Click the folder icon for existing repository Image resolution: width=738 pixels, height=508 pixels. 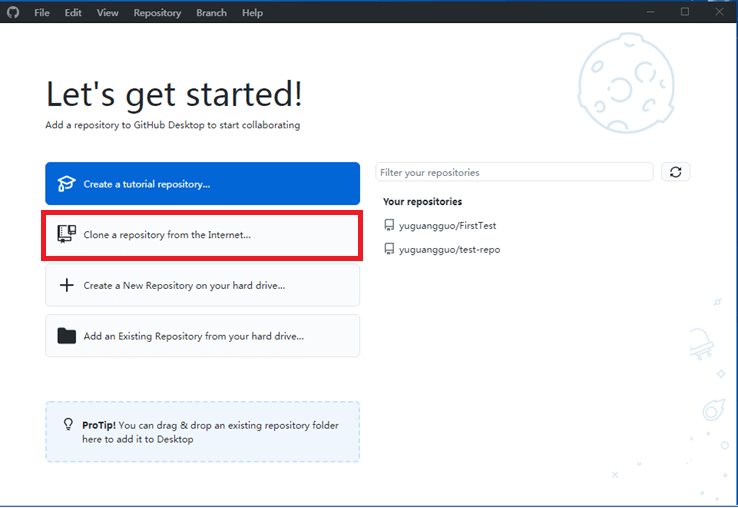pos(66,336)
